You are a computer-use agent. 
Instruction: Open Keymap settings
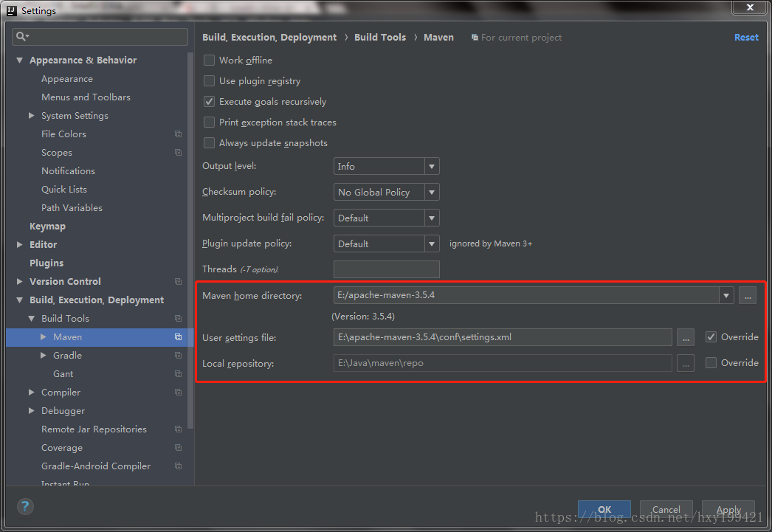click(x=47, y=227)
